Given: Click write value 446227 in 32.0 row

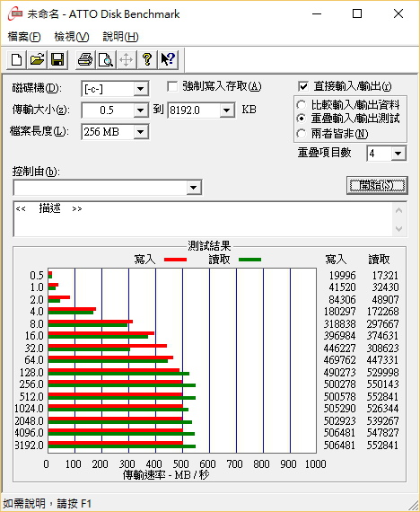Looking at the screenshot, I should (x=339, y=349).
